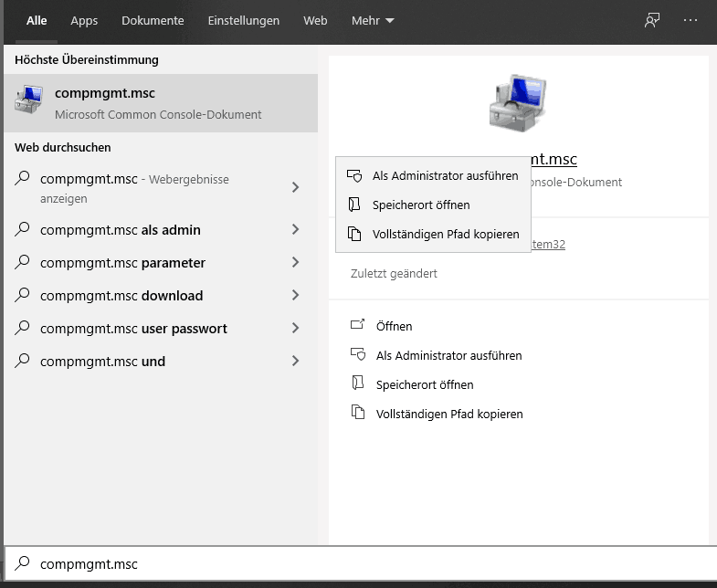Screen dimensions: 717x588
Task: Click lower 'Speicherort öffnen' action
Action: (x=425, y=384)
